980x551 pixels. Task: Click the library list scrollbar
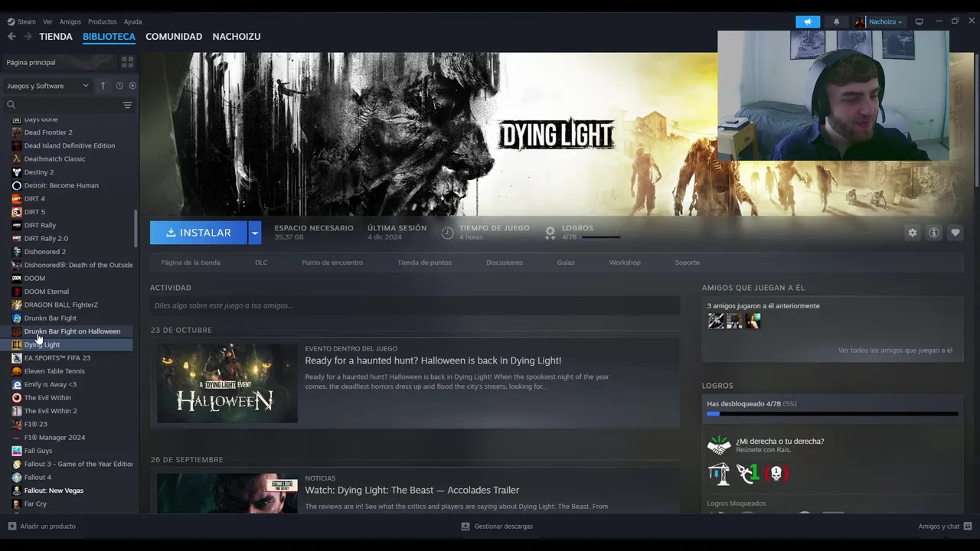136,228
